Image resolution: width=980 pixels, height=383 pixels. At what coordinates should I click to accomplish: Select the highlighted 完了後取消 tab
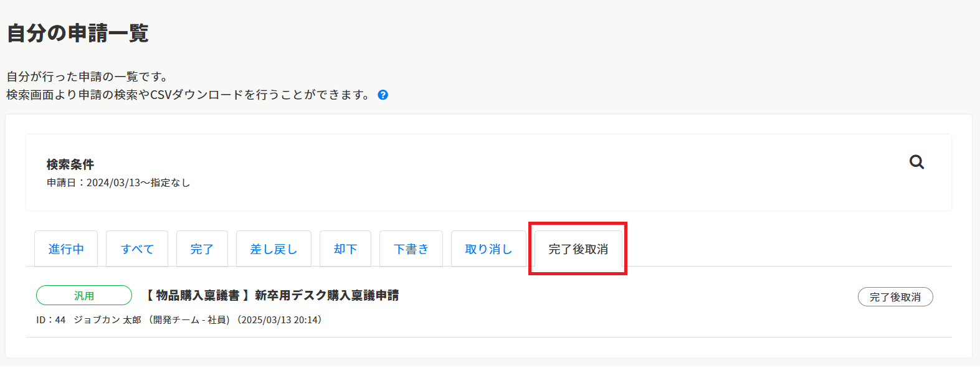click(x=578, y=249)
